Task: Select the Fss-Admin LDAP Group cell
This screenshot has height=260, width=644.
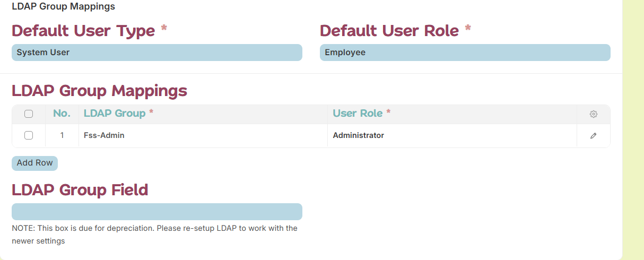Action: (203, 136)
